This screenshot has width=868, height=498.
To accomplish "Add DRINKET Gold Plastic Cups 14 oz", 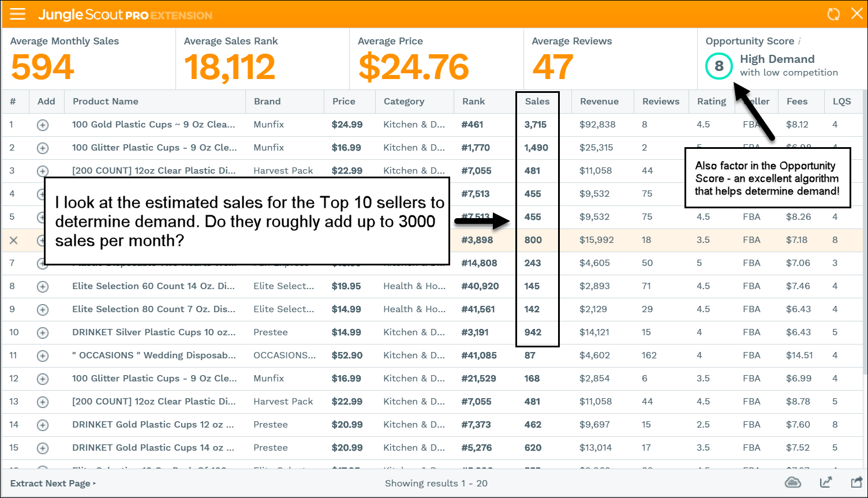I will [43, 448].
